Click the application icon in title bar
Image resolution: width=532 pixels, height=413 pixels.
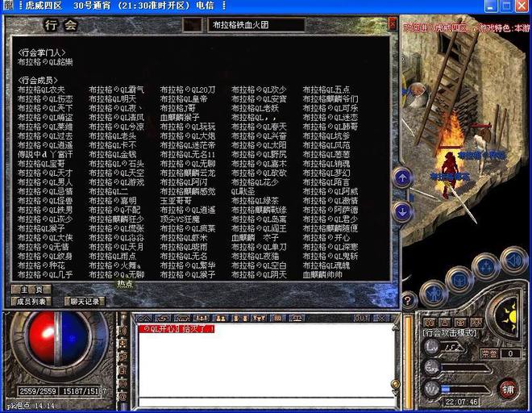[8, 5]
